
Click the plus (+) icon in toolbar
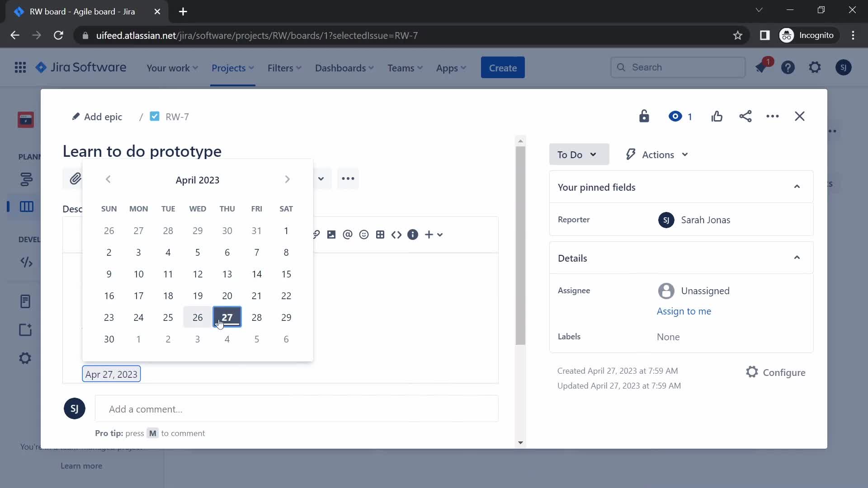(x=430, y=235)
